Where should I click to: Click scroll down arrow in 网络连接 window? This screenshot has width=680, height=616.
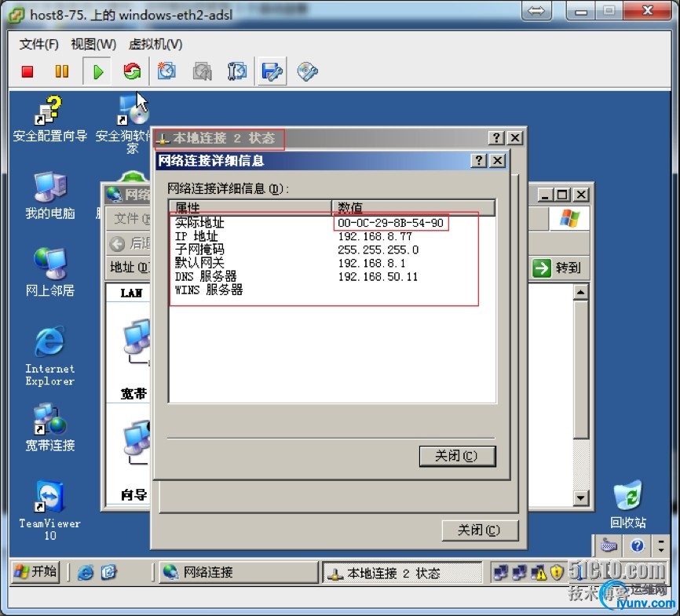tap(581, 498)
